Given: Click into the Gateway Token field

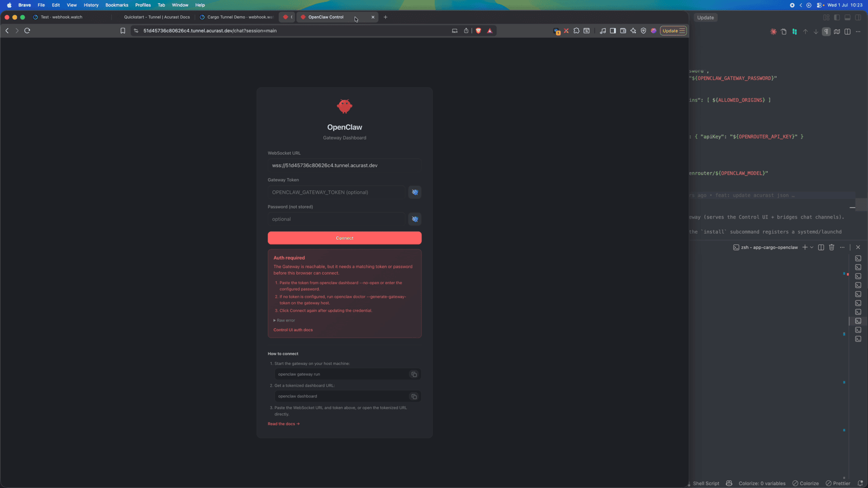Looking at the screenshot, I should point(336,192).
